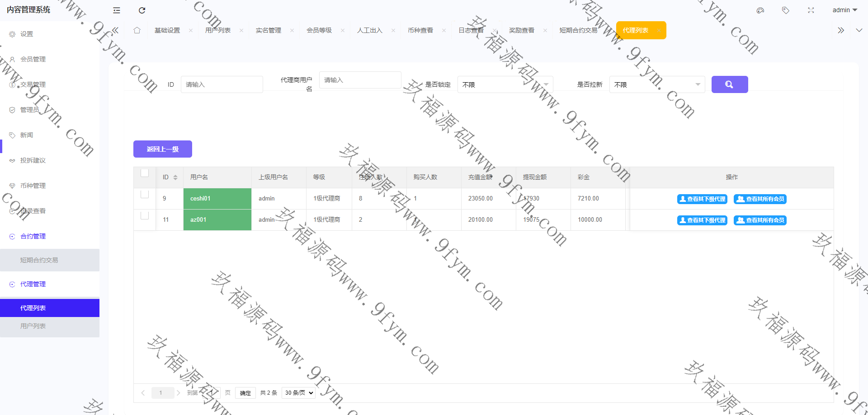Open the theme palette icon

pos(760,10)
